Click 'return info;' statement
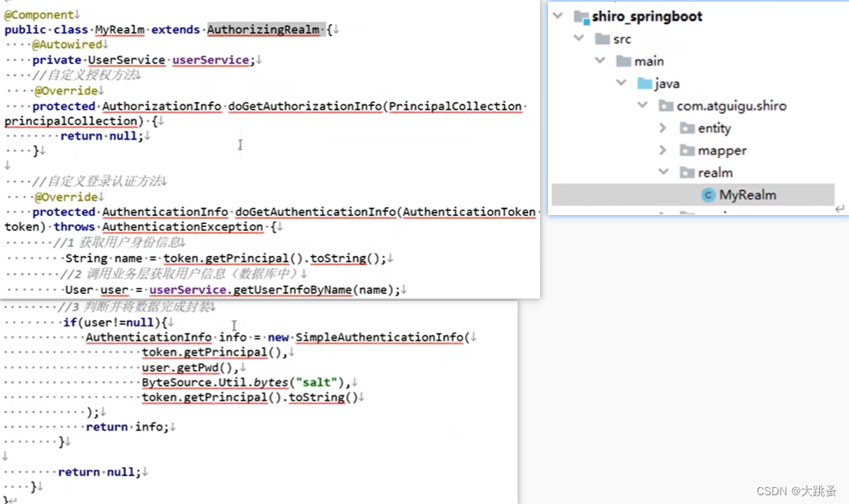The height and width of the screenshot is (504, 849). pyautogui.click(x=128, y=427)
